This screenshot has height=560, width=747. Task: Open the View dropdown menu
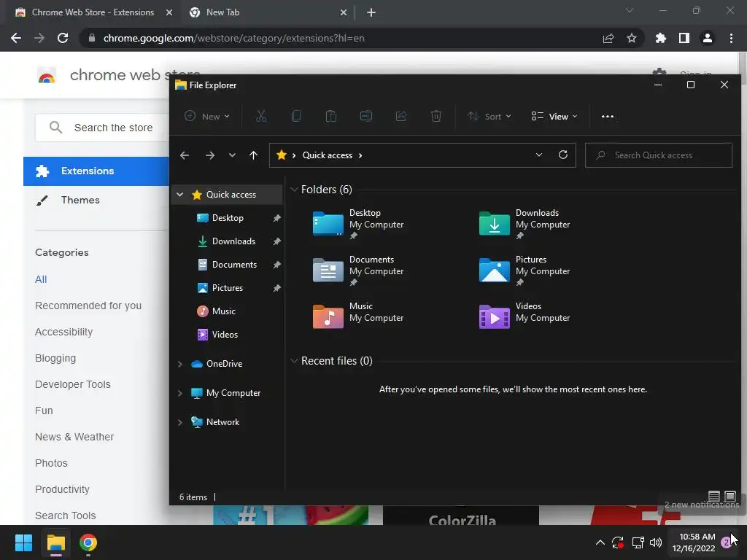click(x=554, y=116)
